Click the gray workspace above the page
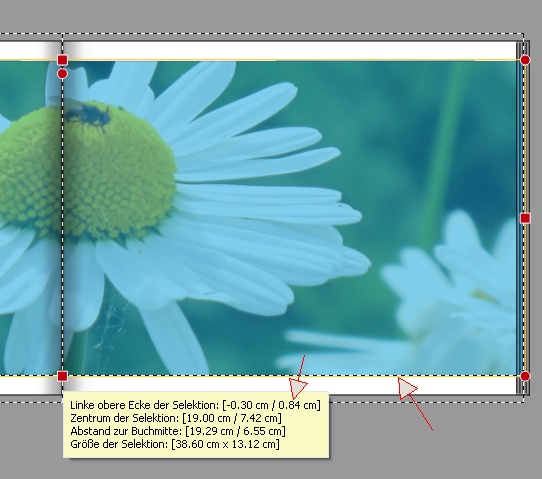 tap(271, 17)
